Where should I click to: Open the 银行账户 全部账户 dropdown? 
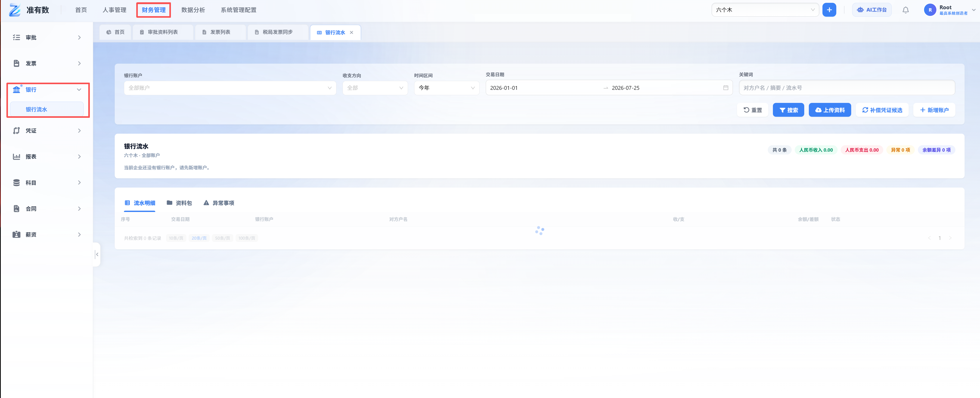pos(230,88)
